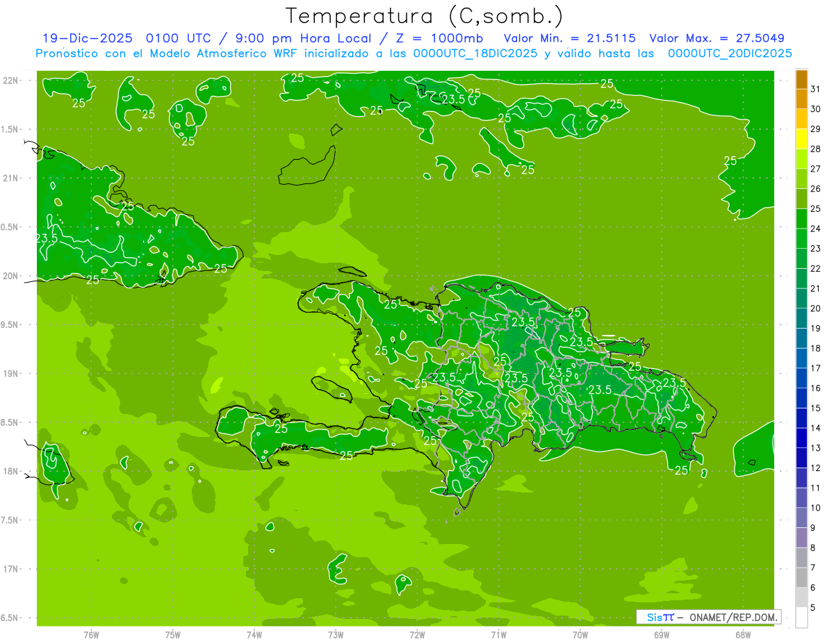
Task: Click the "0100 UTC" time text
Action: (x=180, y=38)
